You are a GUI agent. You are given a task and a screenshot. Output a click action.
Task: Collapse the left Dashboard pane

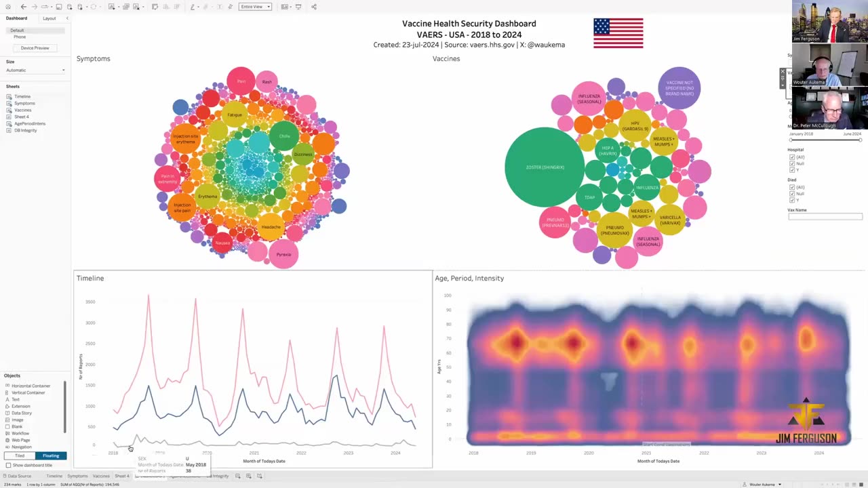[66, 18]
